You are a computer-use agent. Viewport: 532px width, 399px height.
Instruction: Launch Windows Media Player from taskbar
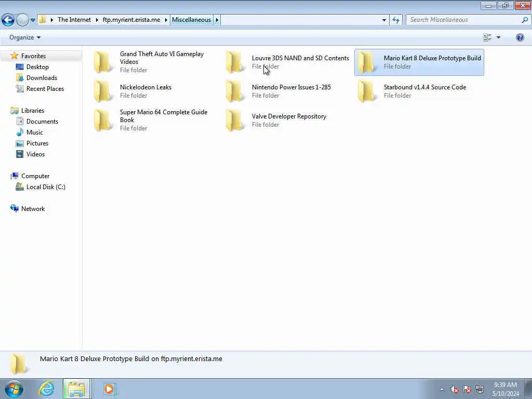click(x=109, y=389)
